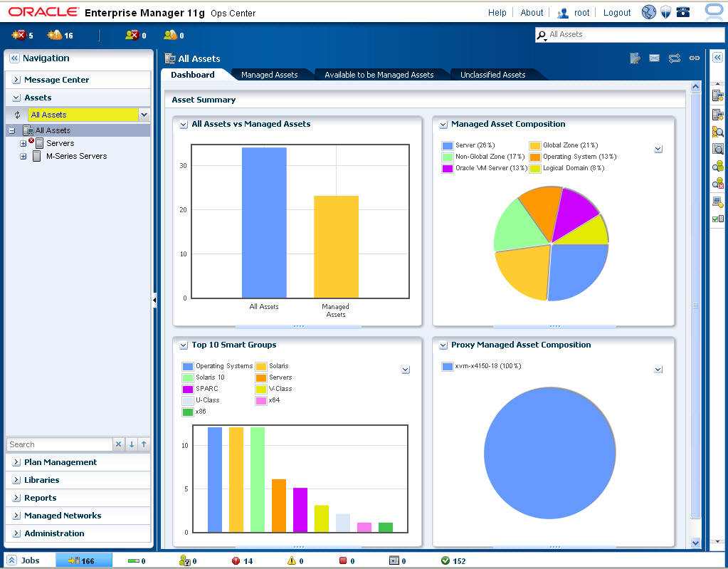
Task: Click the Logout link
Action: [616, 13]
